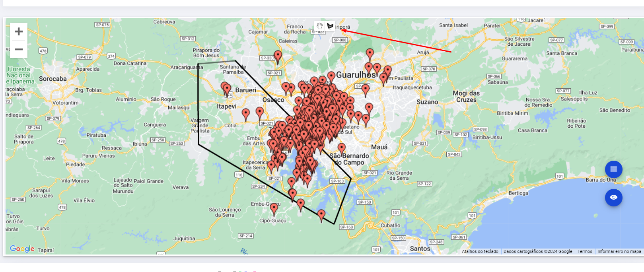This screenshot has width=644, height=272.
Task: Click the Osasco city label
Action: [x=273, y=100]
